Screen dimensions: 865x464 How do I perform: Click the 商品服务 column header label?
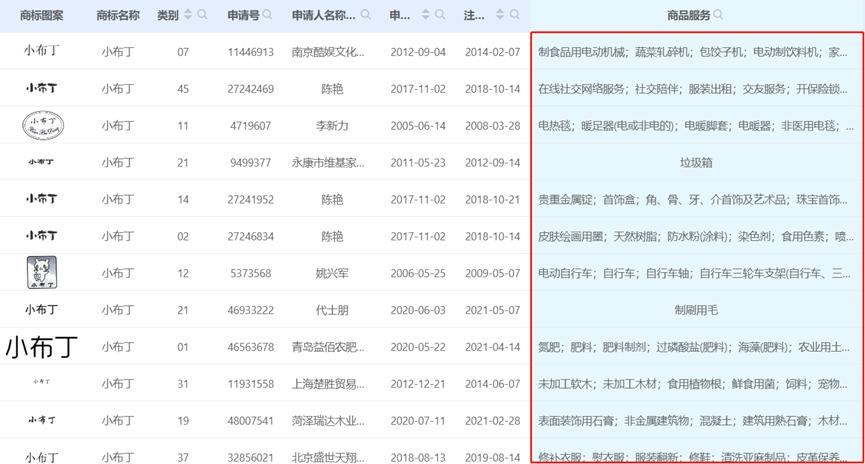[x=688, y=15]
